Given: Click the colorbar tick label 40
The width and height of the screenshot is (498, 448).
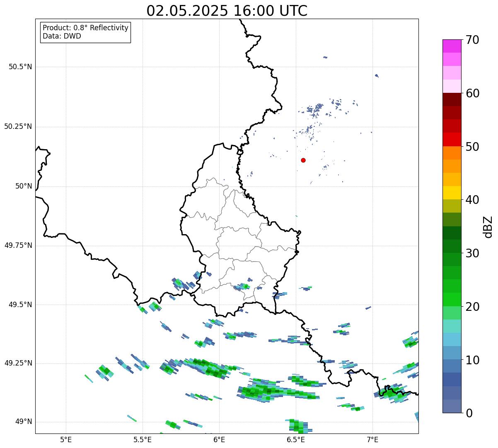Looking at the screenshot, I should click(x=472, y=200).
